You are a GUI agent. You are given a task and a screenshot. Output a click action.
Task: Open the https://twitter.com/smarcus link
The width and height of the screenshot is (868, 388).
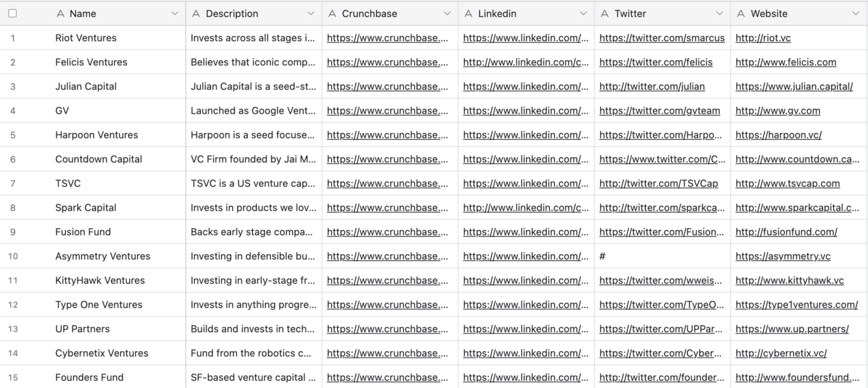coord(662,38)
